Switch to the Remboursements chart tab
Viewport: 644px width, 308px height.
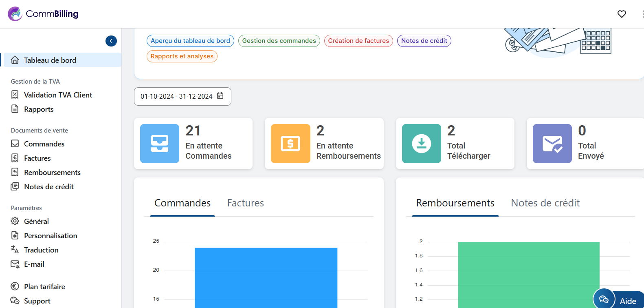click(455, 203)
